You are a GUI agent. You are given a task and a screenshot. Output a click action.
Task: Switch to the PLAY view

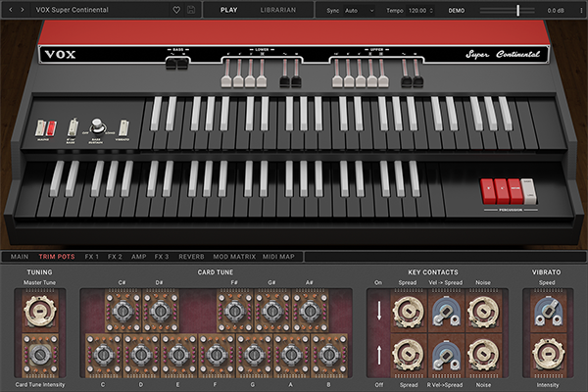[x=228, y=10]
